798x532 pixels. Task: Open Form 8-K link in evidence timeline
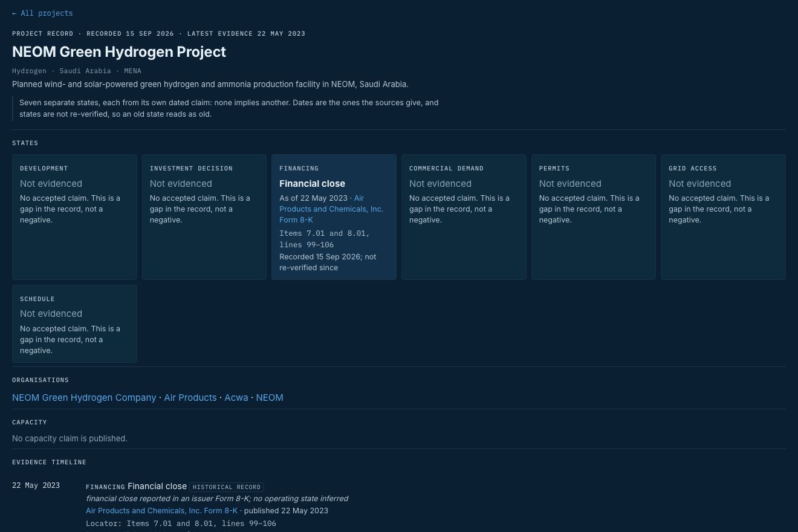click(x=161, y=511)
